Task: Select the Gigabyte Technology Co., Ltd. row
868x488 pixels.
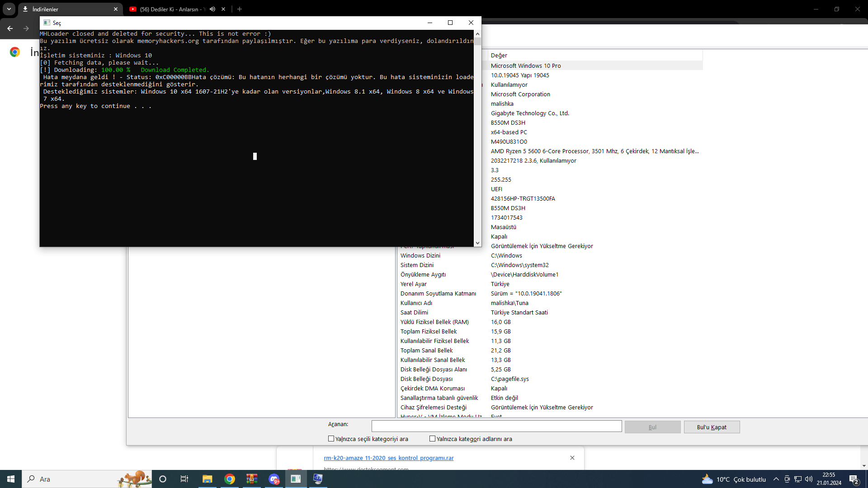Action: 530,113
